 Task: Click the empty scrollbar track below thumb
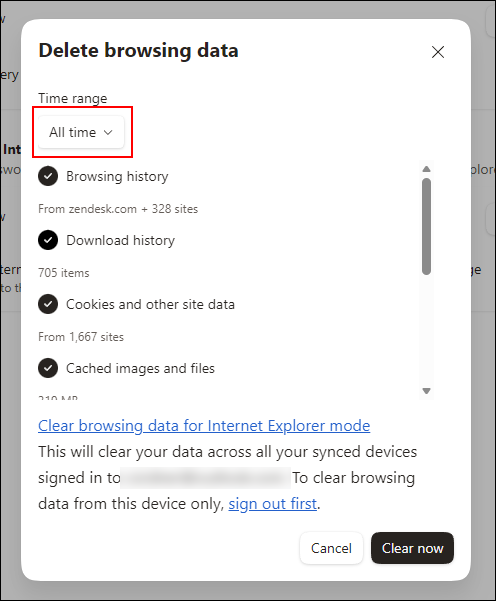426,330
